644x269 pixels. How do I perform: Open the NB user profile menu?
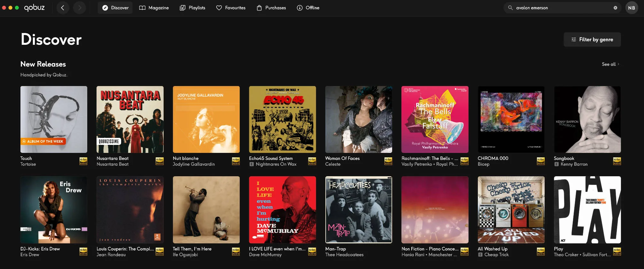632,8
